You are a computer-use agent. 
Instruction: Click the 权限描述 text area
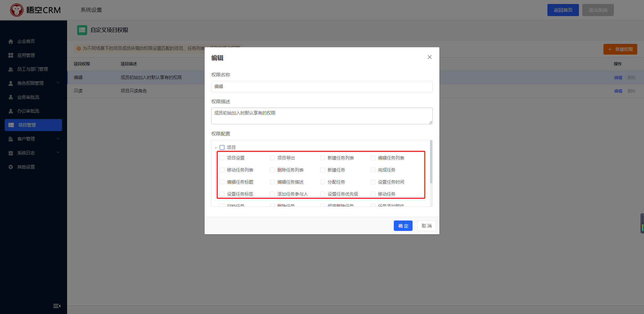click(322, 116)
